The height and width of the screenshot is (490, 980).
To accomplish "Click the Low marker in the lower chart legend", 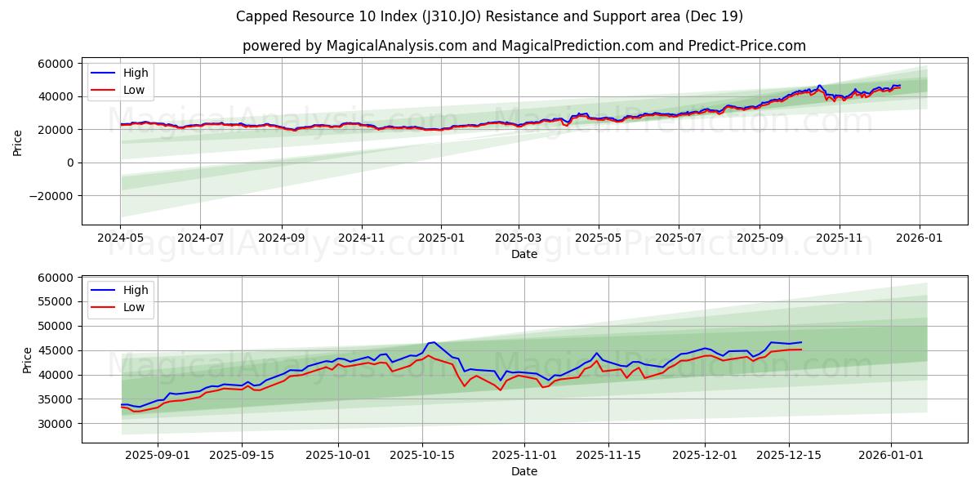I will click(x=105, y=306).
